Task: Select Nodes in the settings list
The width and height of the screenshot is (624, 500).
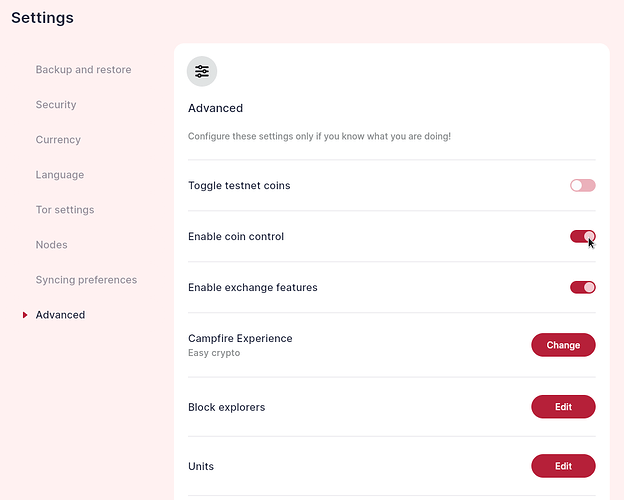Action: (x=51, y=245)
